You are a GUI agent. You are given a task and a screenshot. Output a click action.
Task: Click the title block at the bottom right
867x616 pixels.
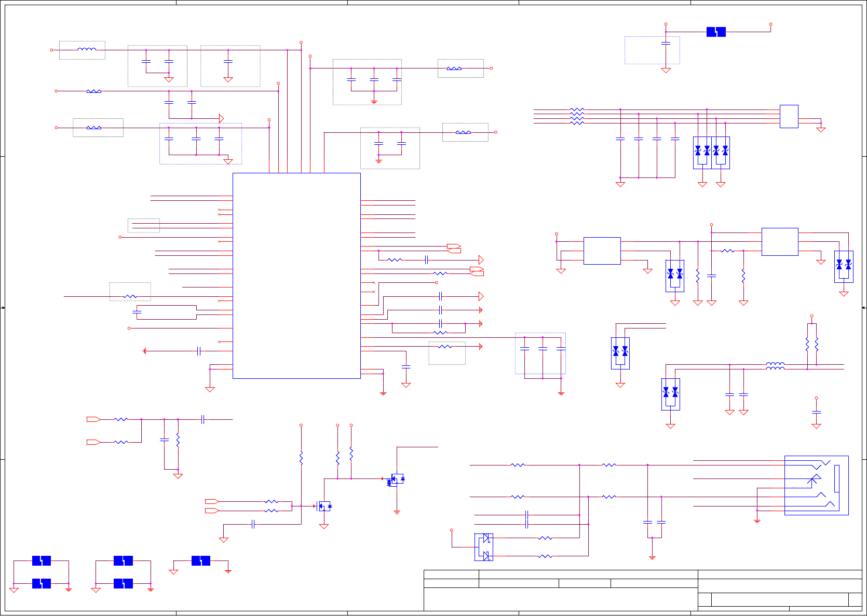(643, 591)
